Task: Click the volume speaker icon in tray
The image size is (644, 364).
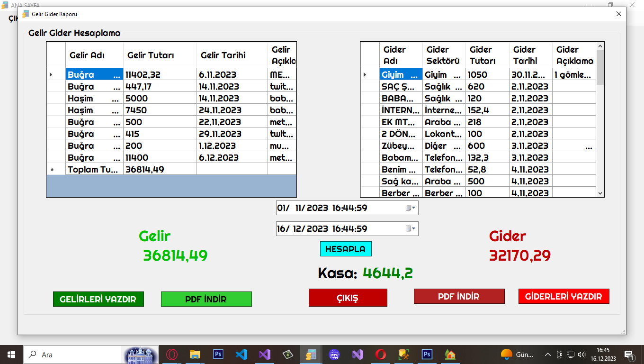Action: pos(581,355)
